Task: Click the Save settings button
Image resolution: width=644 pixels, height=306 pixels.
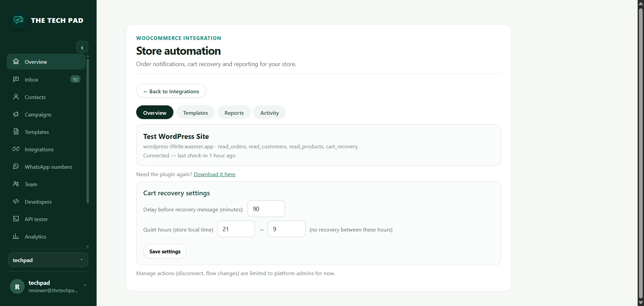Action: pyautogui.click(x=165, y=251)
